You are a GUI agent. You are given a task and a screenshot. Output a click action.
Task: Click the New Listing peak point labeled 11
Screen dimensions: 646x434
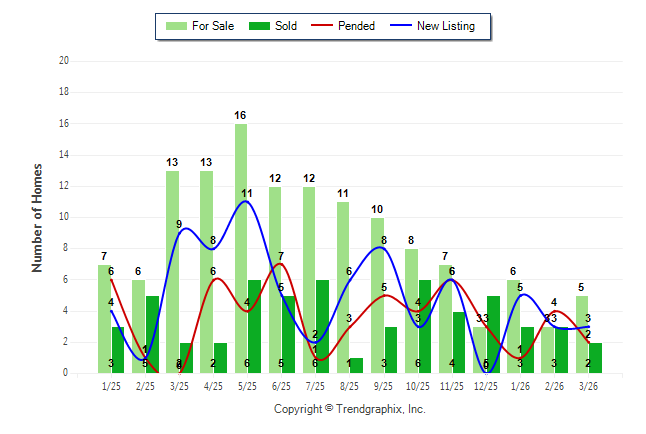point(244,201)
